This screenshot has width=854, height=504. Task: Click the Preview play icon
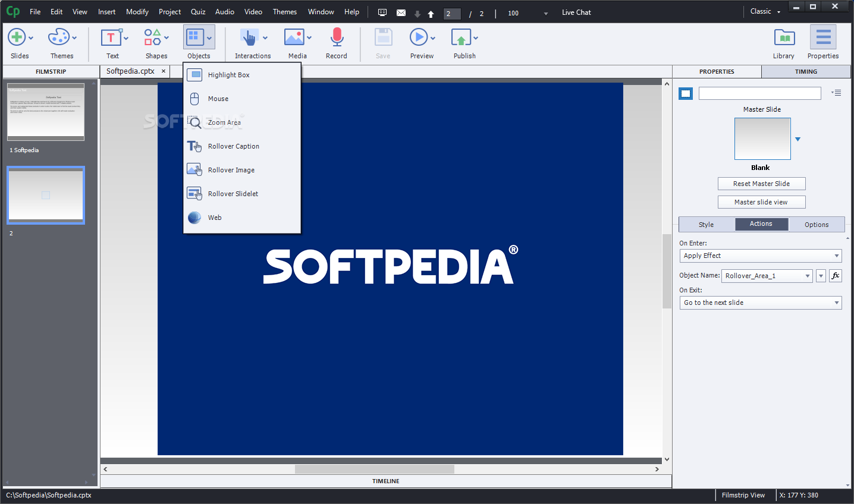coord(419,37)
